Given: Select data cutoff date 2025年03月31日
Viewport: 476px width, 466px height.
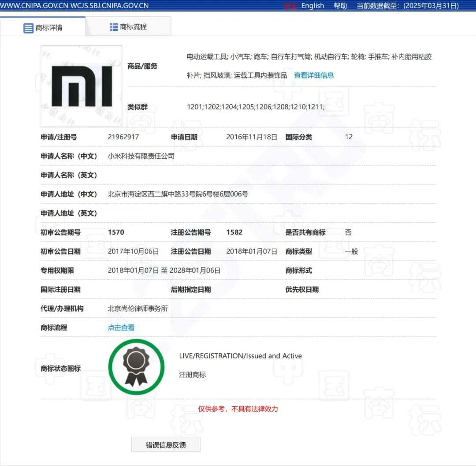Looking at the screenshot, I should (431, 6).
